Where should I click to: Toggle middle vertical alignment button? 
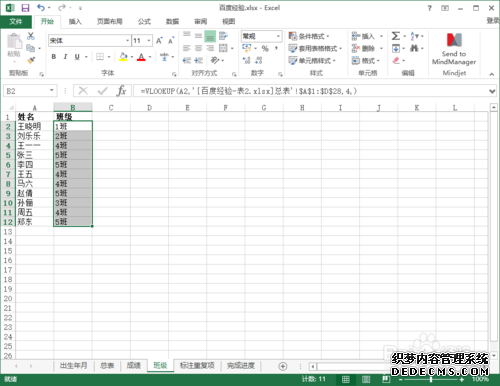click(198, 36)
